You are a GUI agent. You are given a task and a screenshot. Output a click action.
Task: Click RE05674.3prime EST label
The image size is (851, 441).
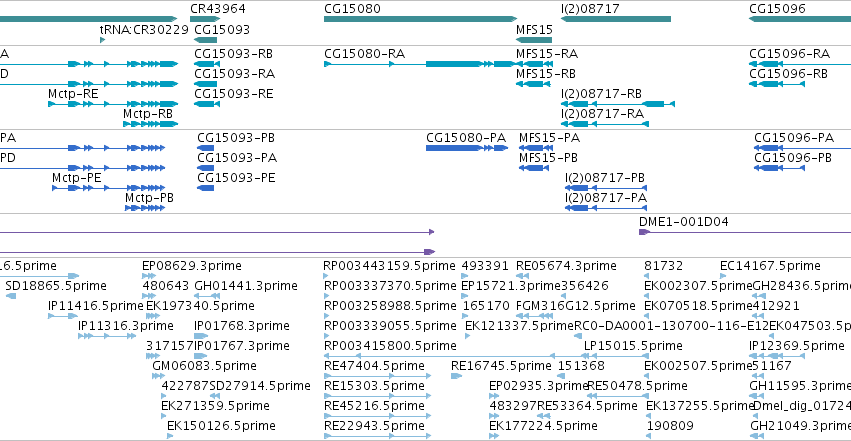[566, 265]
